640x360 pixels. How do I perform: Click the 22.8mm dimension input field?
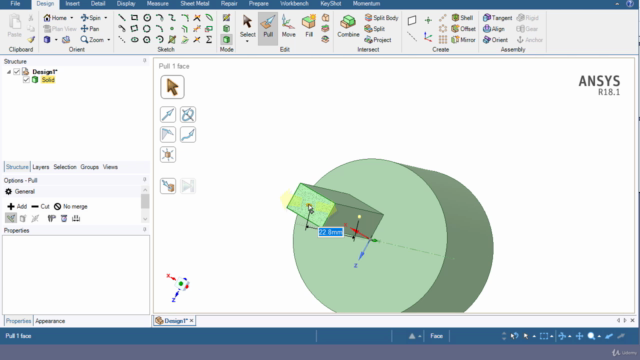pyautogui.click(x=331, y=232)
